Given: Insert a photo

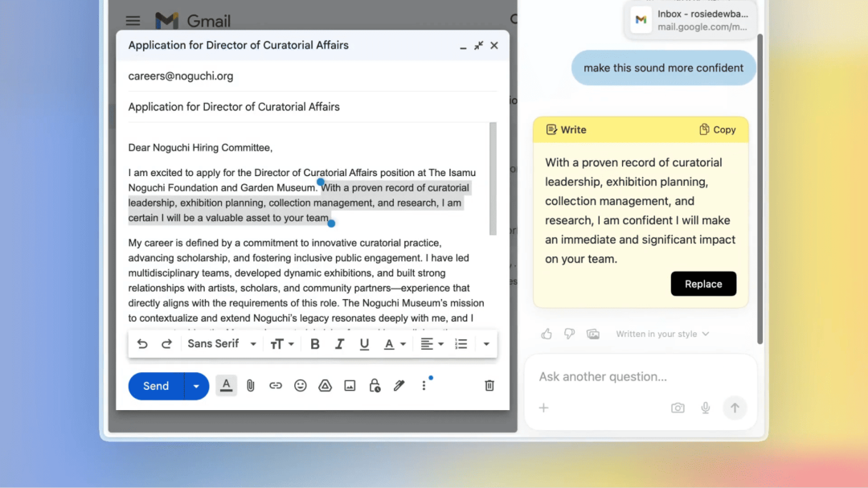Looking at the screenshot, I should click(350, 386).
